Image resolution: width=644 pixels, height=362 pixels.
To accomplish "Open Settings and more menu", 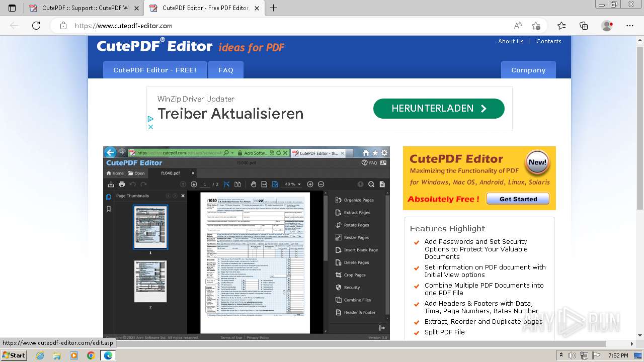I will (630, 26).
